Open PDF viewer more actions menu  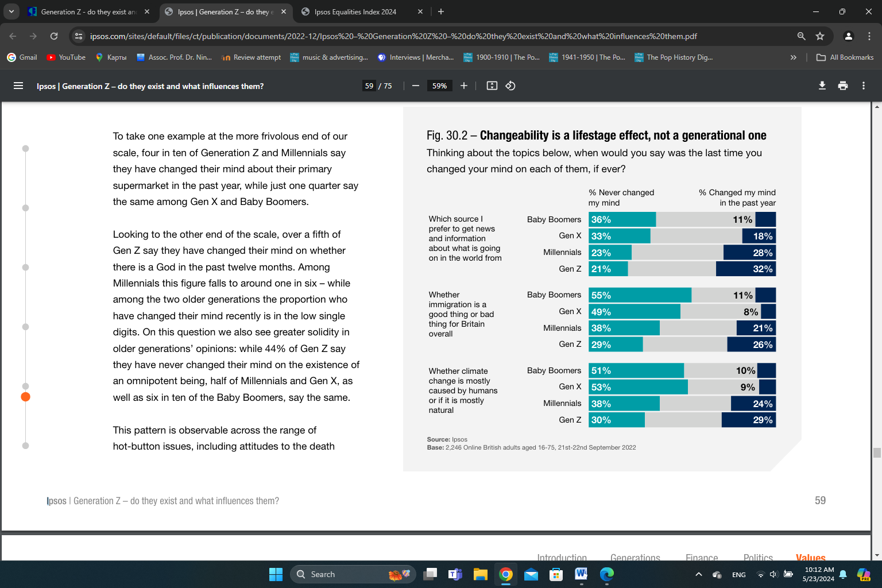point(864,86)
